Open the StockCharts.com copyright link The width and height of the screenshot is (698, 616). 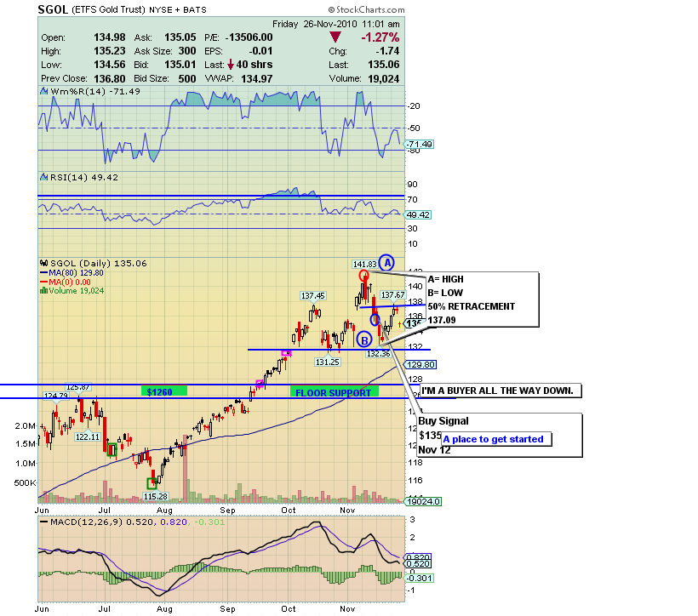tap(366, 9)
